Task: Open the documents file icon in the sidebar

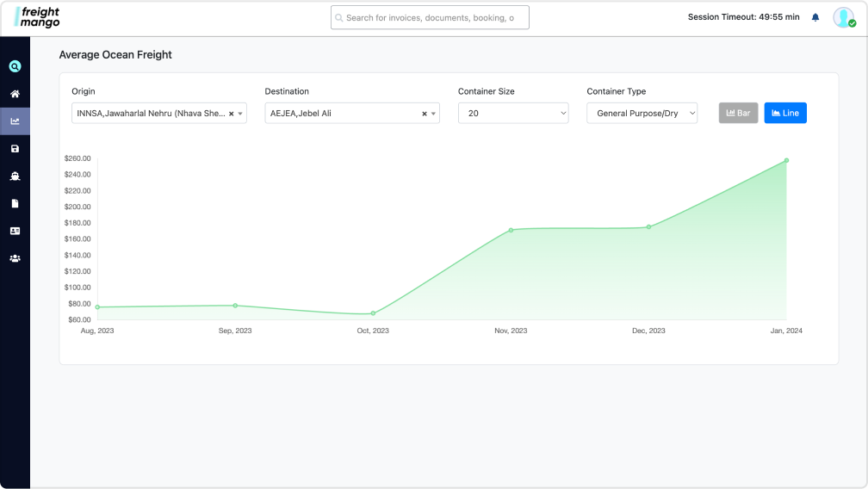Action: [x=15, y=203]
